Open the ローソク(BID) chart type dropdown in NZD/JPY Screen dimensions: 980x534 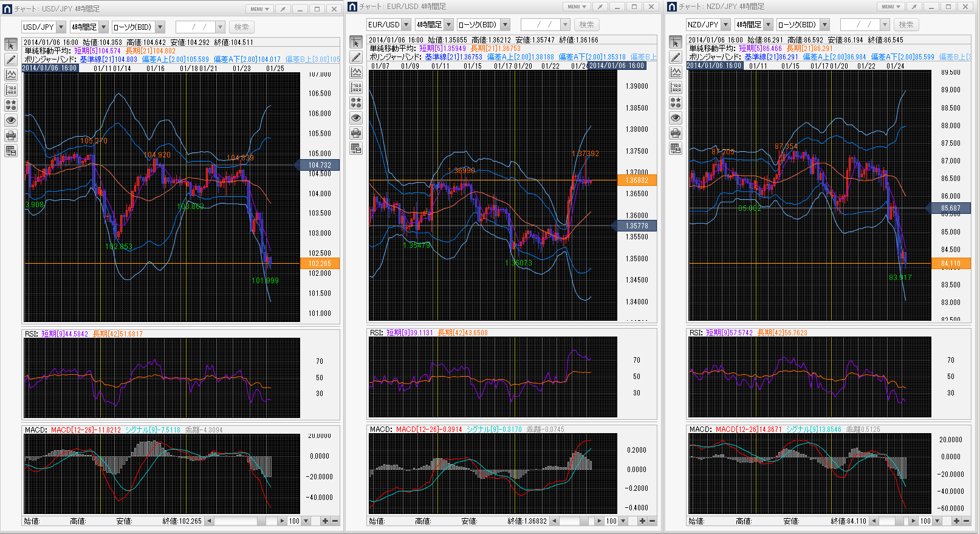click(x=824, y=25)
